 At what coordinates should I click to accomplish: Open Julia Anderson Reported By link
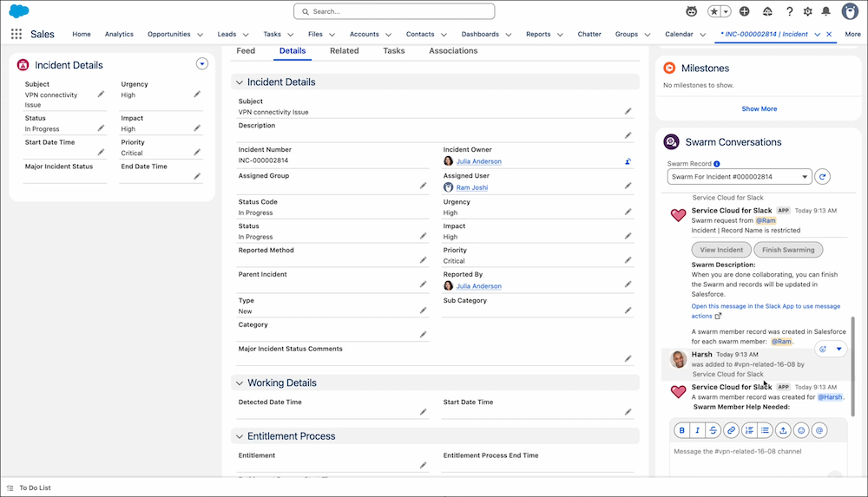tap(479, 286)
